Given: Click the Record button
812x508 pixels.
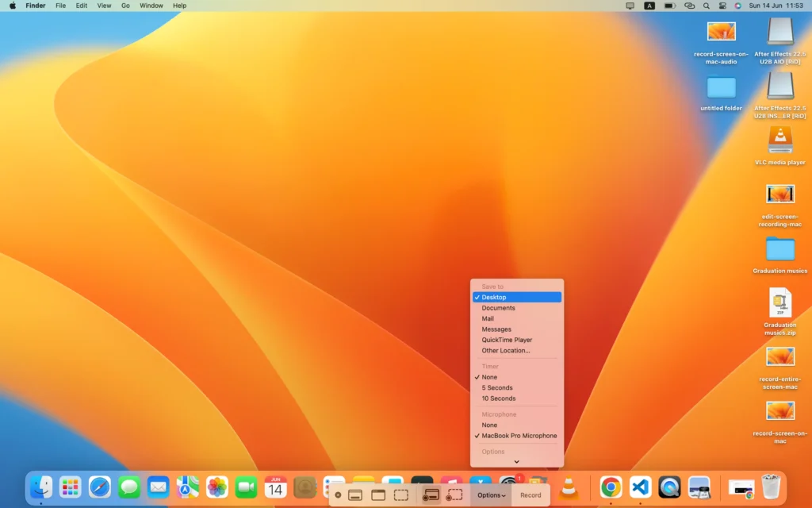Looking at the screenshot, I should point(530,495).
